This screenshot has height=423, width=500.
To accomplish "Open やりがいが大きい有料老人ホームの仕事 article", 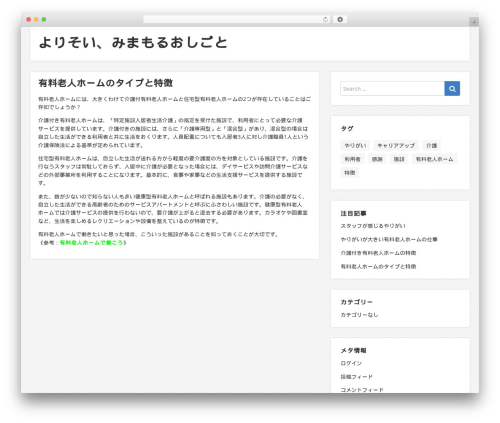I will click(x=389, y=239).
